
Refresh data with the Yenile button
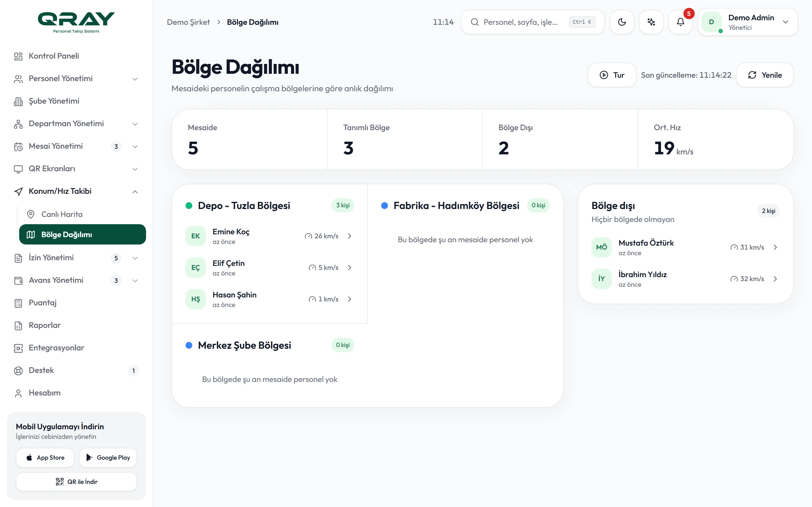tap(765, 75)
